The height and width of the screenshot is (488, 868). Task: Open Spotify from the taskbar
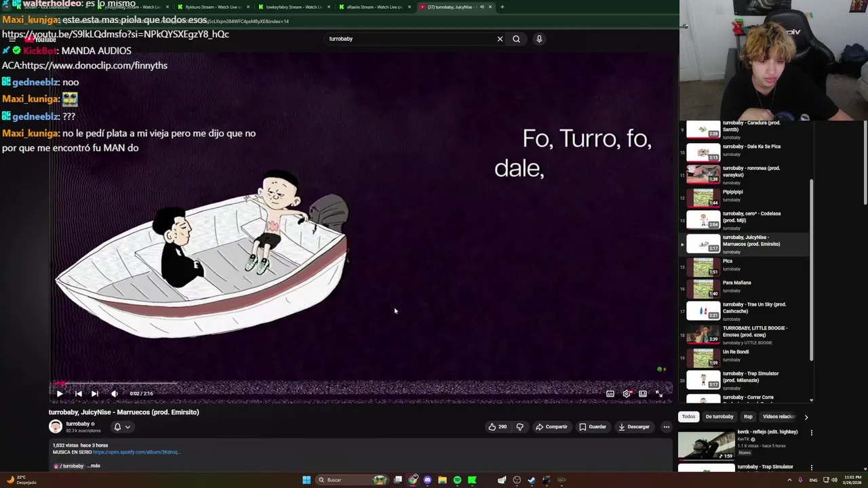click(x=457, y=480)
